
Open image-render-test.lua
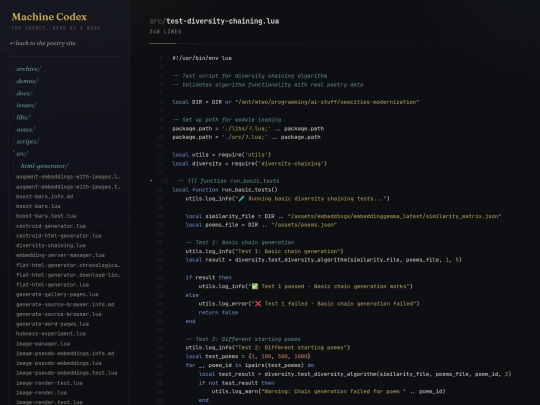point(49,383)
